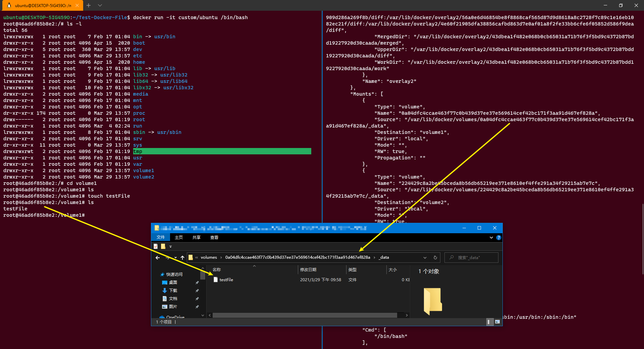Screen dimensions: 644x349
Task: Click the volumes breadcrumb in address bar
Action: click(x=209, y=257)
